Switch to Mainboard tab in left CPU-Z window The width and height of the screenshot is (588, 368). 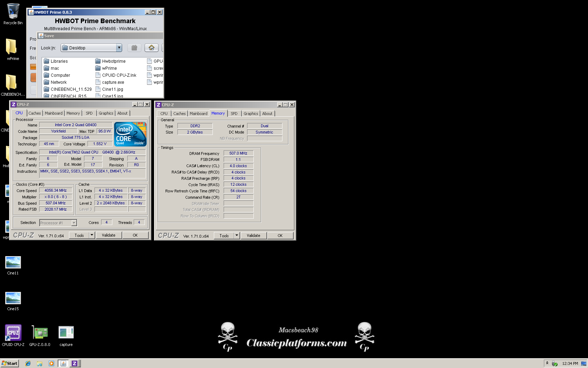point(54,113)
